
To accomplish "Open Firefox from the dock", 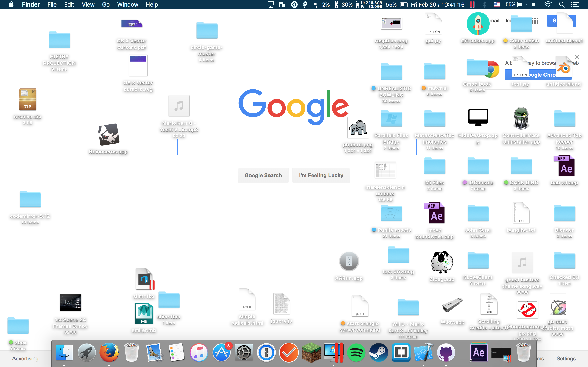I will [109, 352].
